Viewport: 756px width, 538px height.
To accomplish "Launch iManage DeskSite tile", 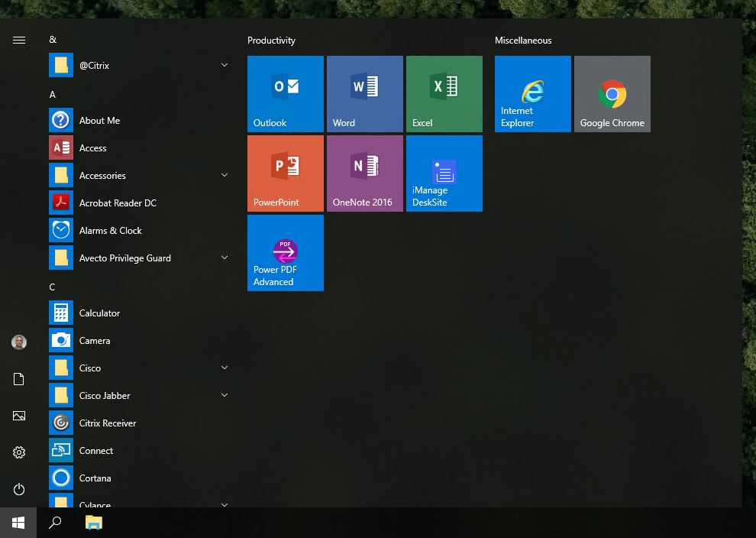I will point(444,173).
